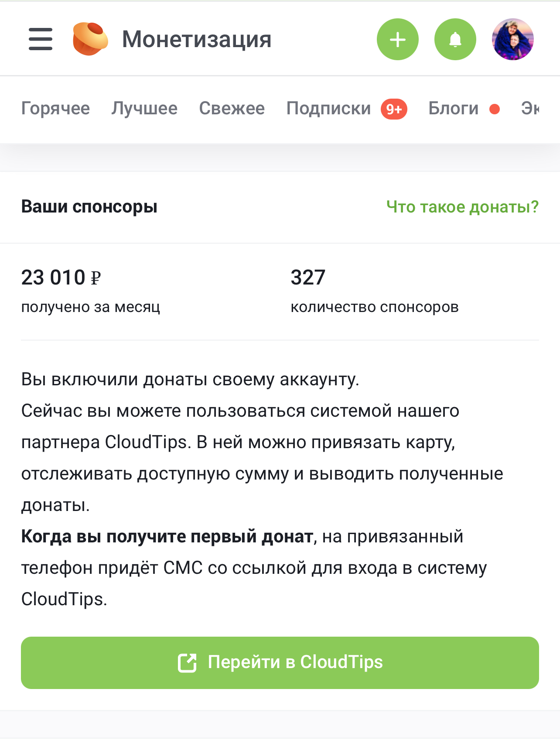Viewport: 560px width, 744px height.
Task: Create a new post with plus icon
Action: pyautogui.click(x=397, y=39)
